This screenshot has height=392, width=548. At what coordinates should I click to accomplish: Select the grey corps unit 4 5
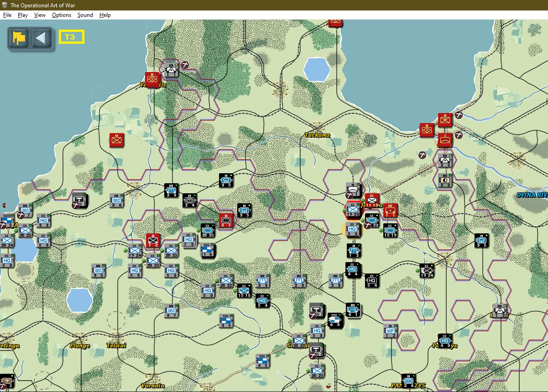click(x=262, y=361)
